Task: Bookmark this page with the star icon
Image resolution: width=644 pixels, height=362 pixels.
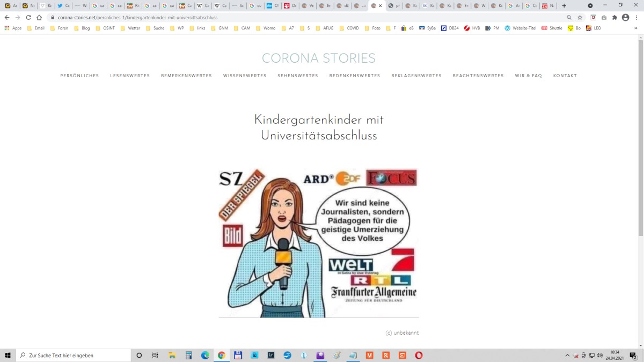Action: click(x=580, y=17)
